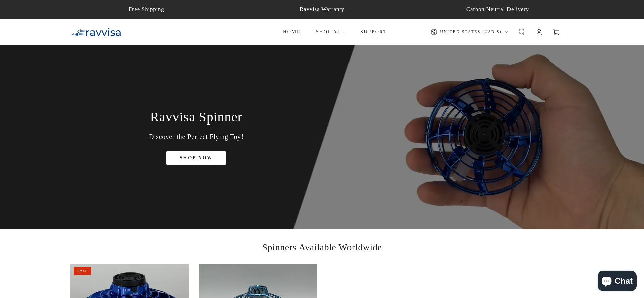The width and height of the screenshot is (644, 298).
Task: Click the Ravvisa Warranty announcement
Action: pos(322,9)
